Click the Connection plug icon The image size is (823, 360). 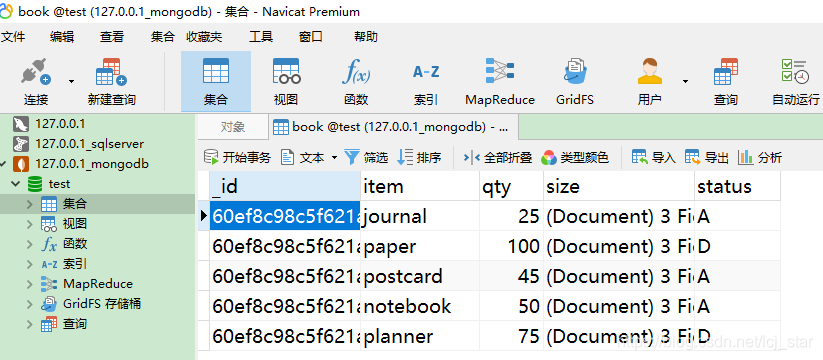[x=36, y=72]
